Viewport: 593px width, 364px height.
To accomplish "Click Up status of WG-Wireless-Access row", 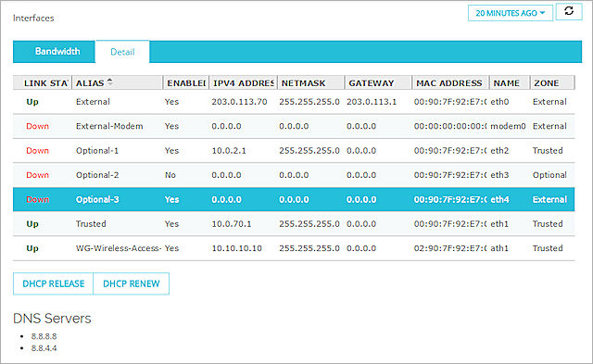I will 32,248.
